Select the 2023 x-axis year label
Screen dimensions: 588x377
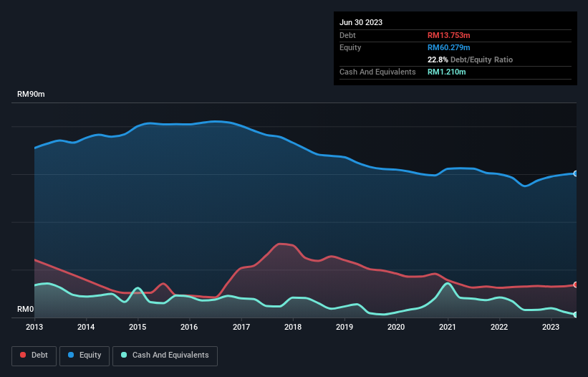coord(551,327)
